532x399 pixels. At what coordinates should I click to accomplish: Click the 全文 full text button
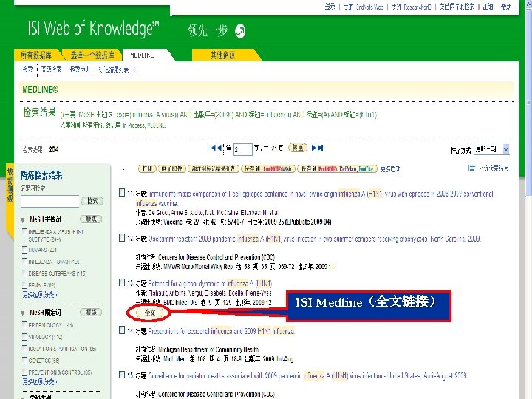149,313
